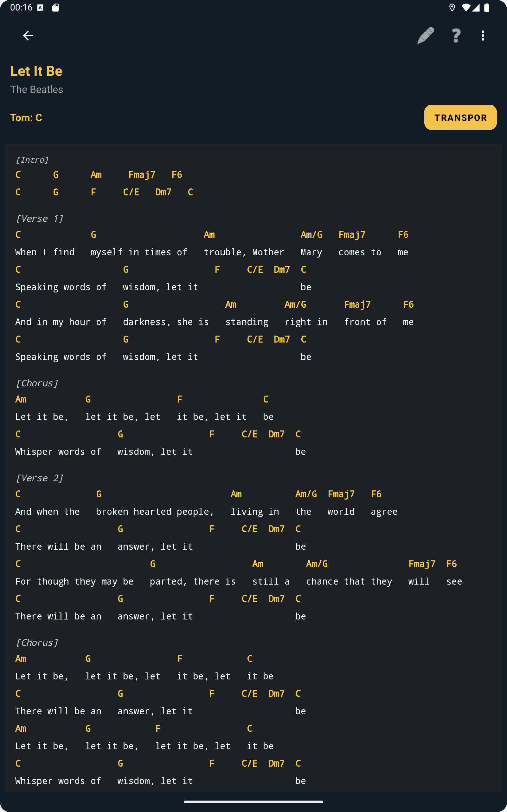
Task: Tap the Wi-Fi icon in the status bar
Action: click(x=466, y=7)
